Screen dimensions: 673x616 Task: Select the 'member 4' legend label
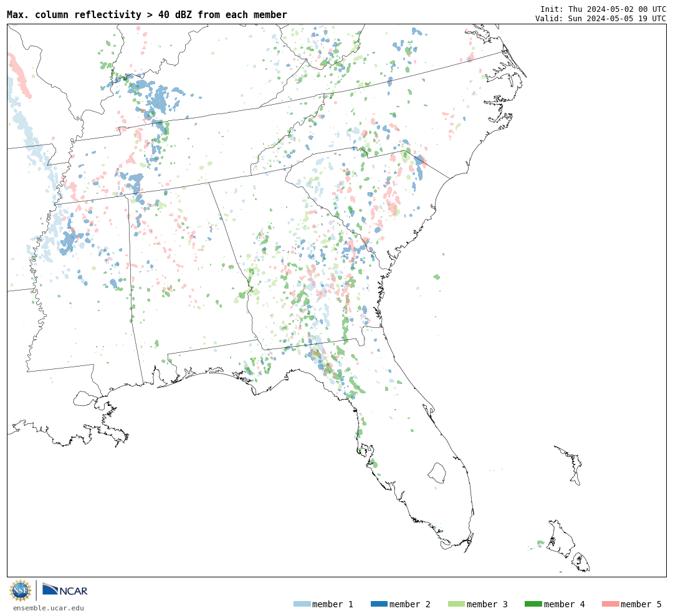[565, 604]
